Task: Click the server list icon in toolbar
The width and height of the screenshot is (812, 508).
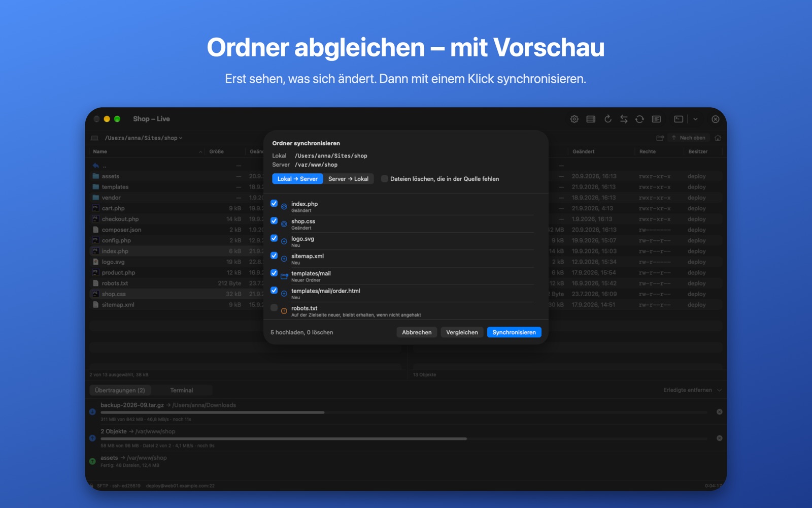Action: point(591,119)
